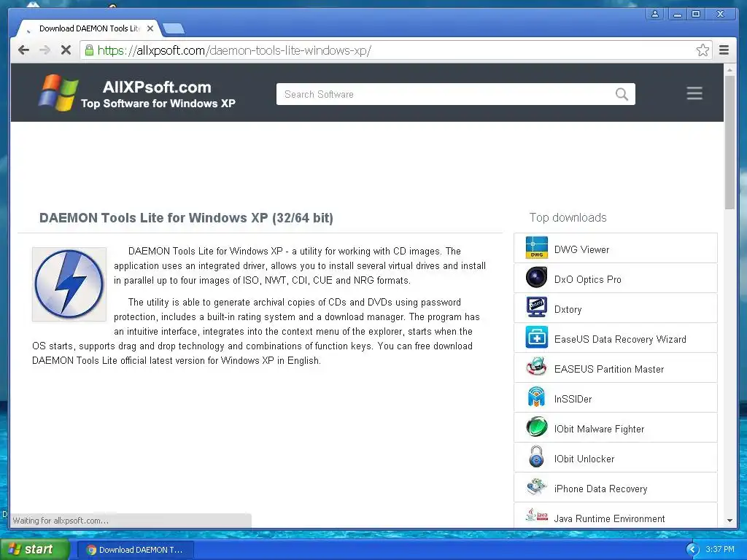Click the Dxtory monitor icon
The height and width of the screenshot is (560, 747).
click(x=536, y=308)
